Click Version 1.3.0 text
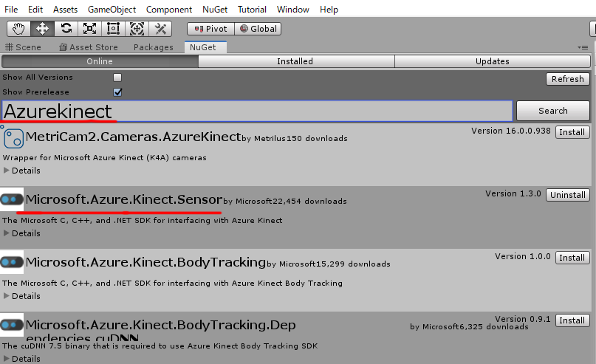The height and width of the screenshot is (364, 596). coord(513,193)
